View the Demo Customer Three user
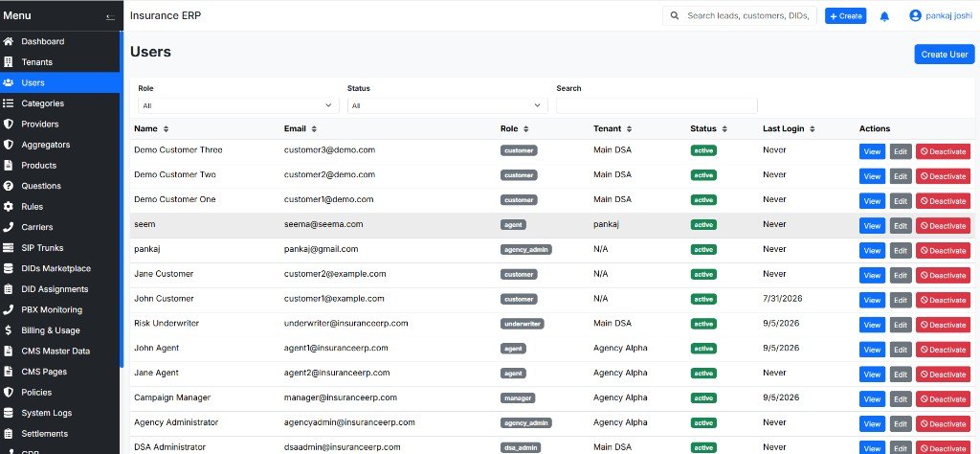 (872, 151)
